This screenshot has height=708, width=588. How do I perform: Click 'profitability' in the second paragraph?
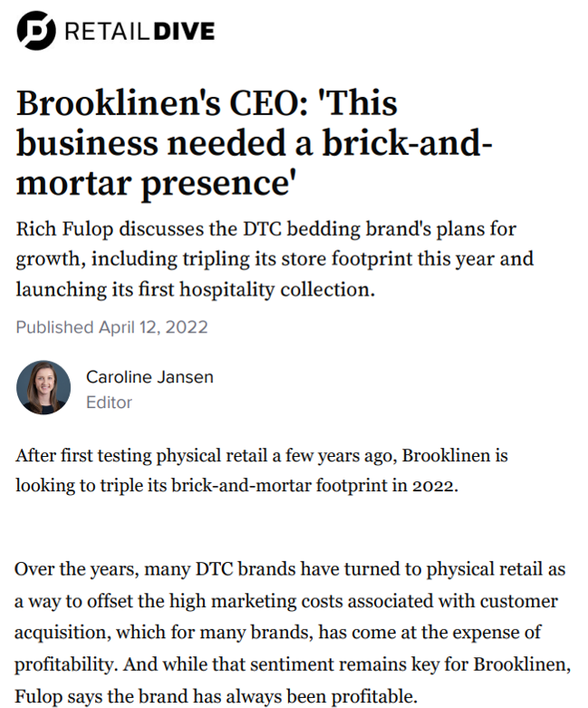tap(64, 664)
